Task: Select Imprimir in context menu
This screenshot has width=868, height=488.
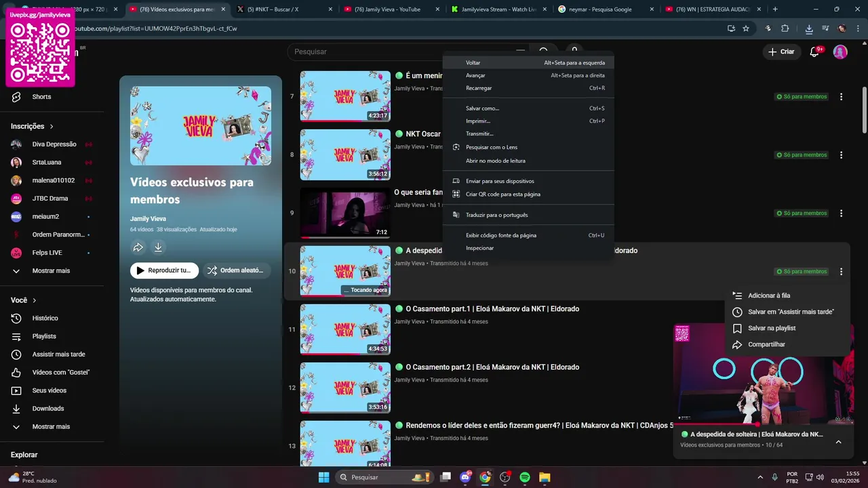Action: tap(528, 121)
